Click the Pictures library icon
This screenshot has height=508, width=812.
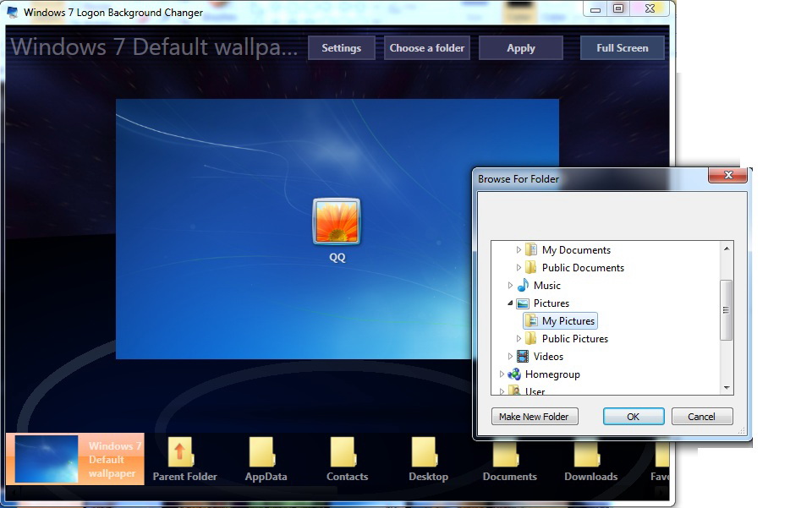click(x=523, y=303)
